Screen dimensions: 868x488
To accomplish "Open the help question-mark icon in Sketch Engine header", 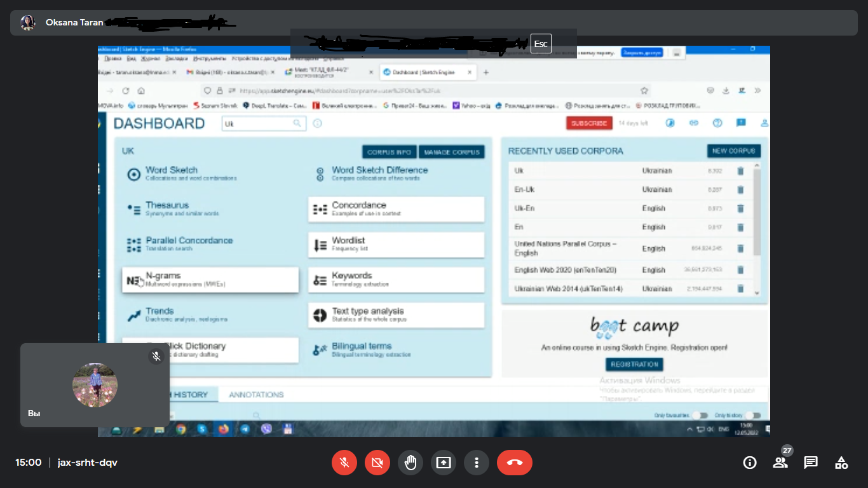I will [717, 123].
